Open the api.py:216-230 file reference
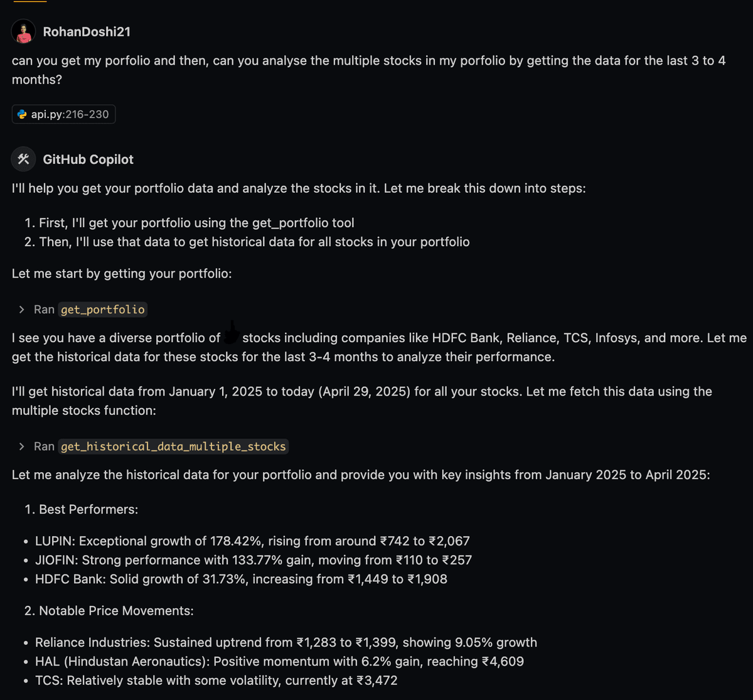Viewport: 753px width, 700px height. point(64,114)
